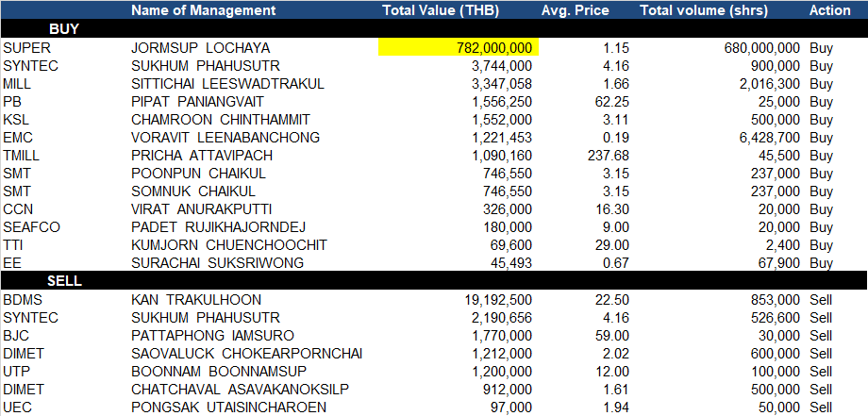
Task: Select the Action column header
Action: click(x=830, y=10)
